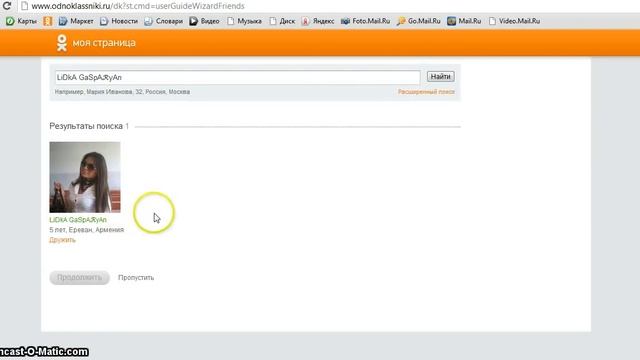Click the text 5 лет, Ереван, Армения
This screenshot has width=640, height=360.
[x=87, y=230]
